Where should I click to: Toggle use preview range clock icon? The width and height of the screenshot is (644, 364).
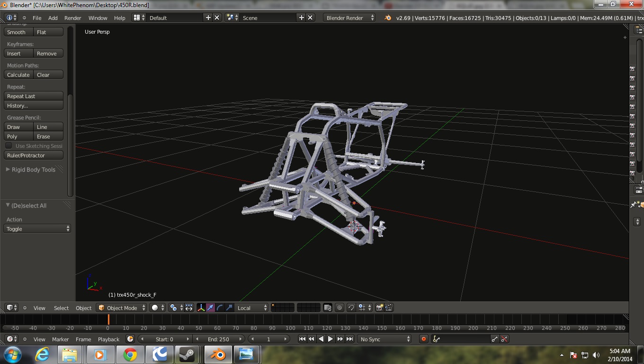coord(130,339)
